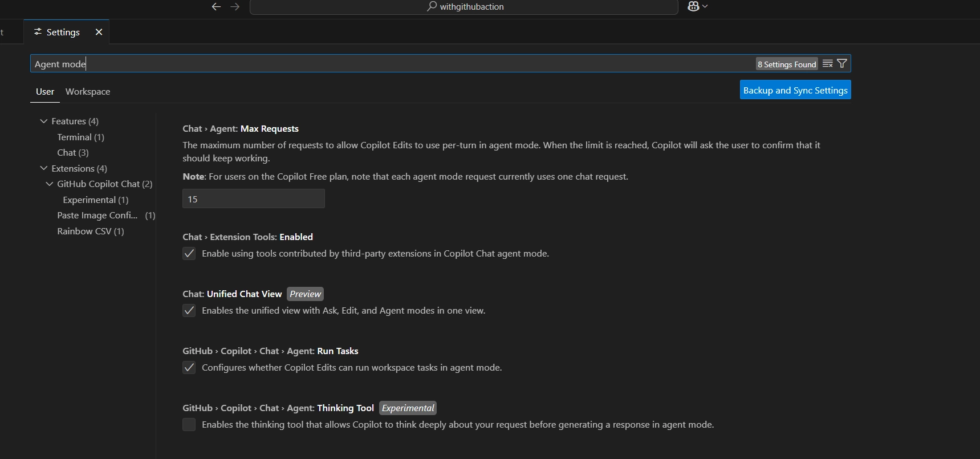Click the Max Requests value field showing 15
This screenshot has height=459, width=980.
pyautogui.click(x=254, y=199)
